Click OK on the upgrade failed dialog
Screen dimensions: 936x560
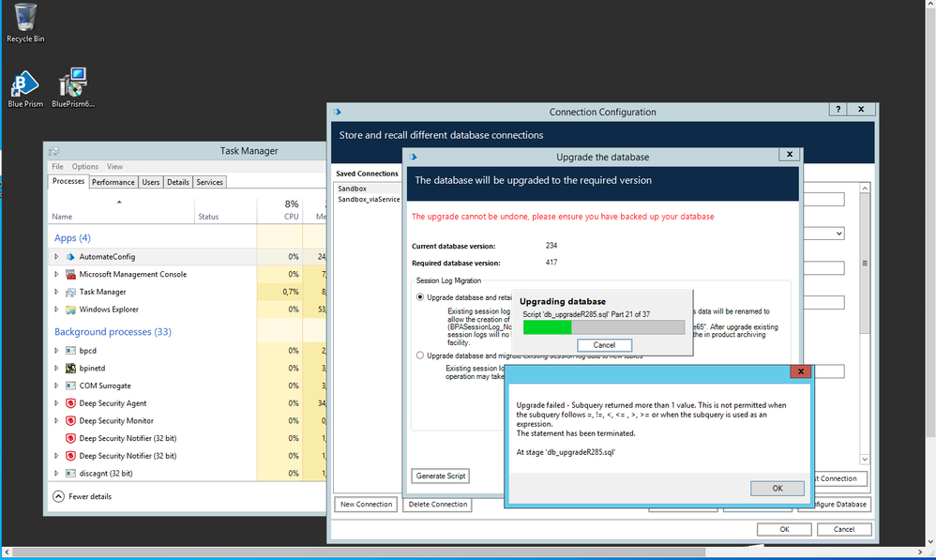point(777,488)
